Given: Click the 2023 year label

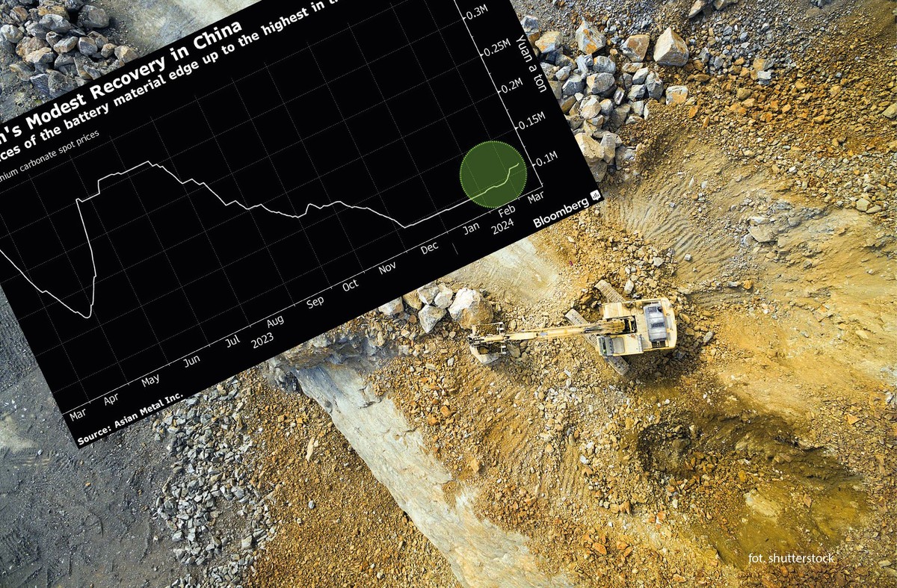Looking at the screenshot, I should point(262,341).
